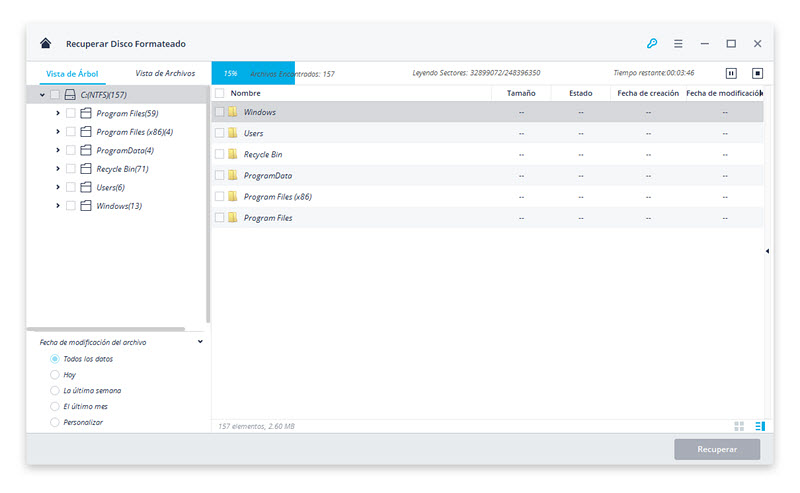Click the tree panel vertical scrollbar

coord(208,204)
